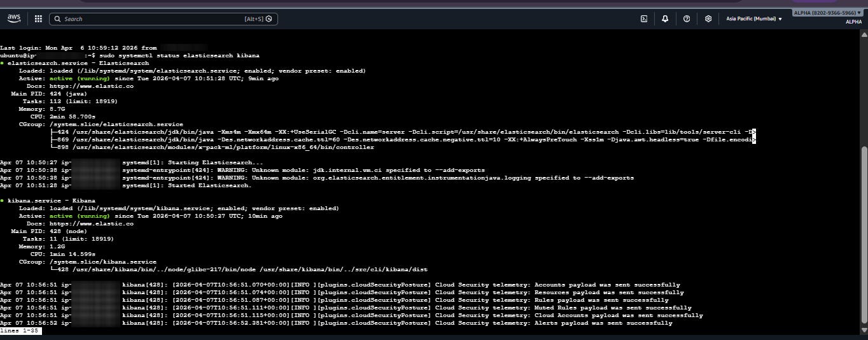Click the 'sudo systemctl status elasticsearch kibana' command text
The width and height of the screenshot is (868, 340).
point(179,55)
